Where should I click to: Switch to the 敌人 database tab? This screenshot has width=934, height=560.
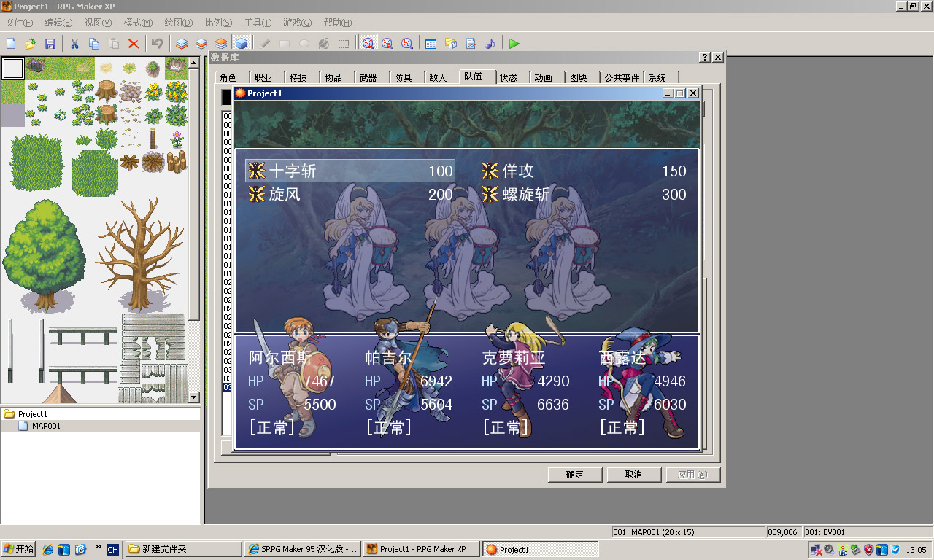pos(439,77)
